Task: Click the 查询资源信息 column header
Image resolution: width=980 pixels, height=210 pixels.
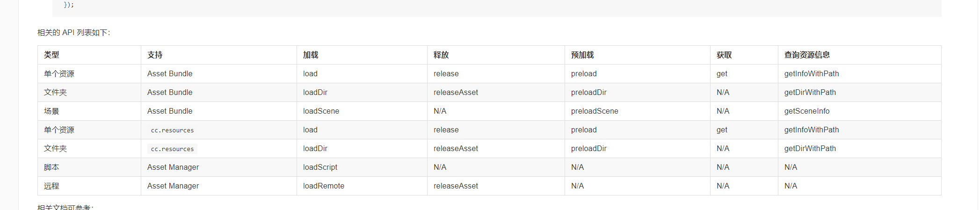Action: 807,55
